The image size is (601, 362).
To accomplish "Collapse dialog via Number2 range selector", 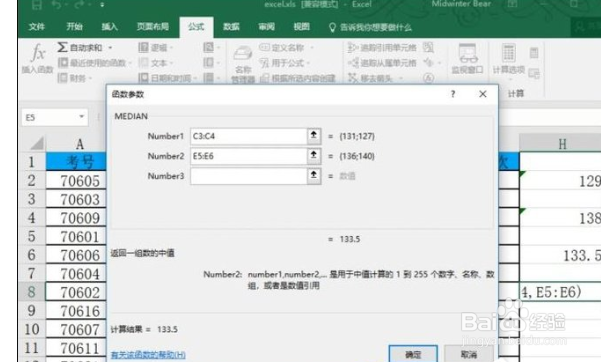I will tap(314, 156).
